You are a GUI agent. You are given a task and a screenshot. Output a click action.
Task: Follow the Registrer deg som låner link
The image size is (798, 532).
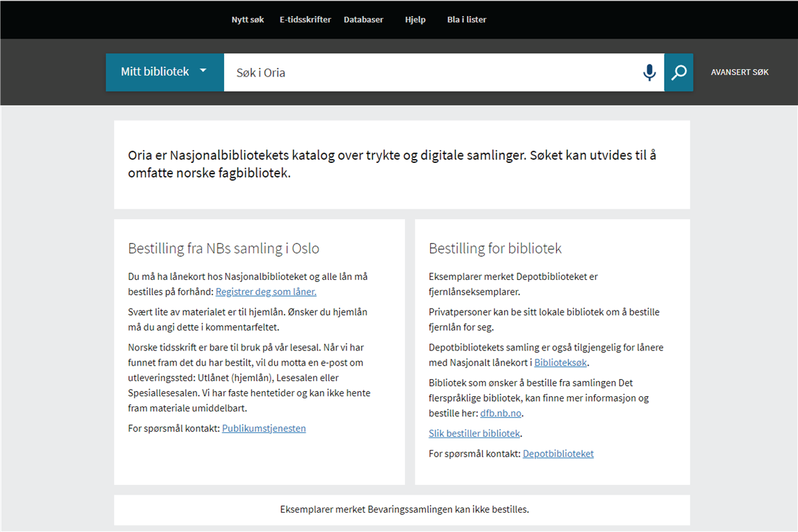click(x=266, y=292)
